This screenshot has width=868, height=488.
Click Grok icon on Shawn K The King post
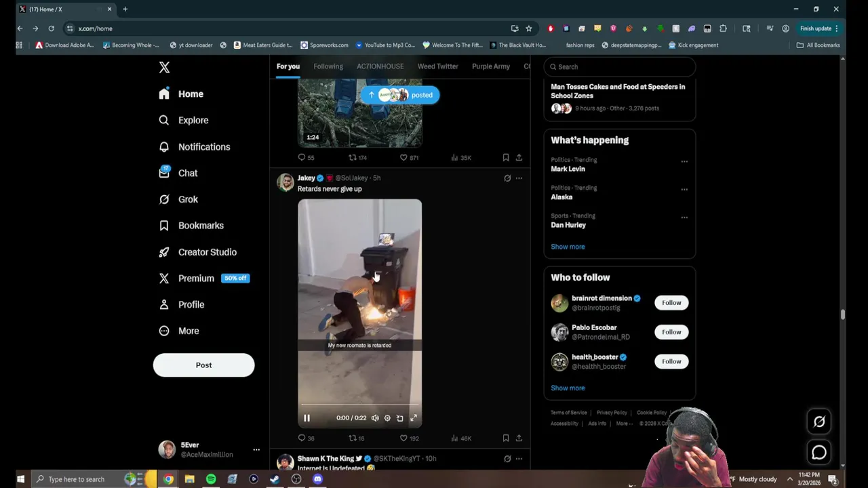507,459
